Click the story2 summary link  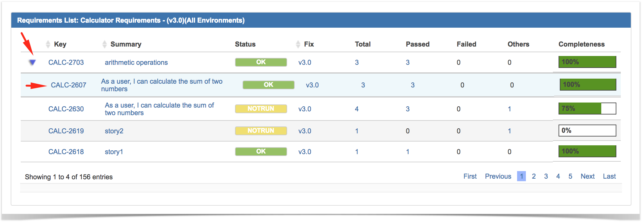pyautogui.click(x=114, y=131)
